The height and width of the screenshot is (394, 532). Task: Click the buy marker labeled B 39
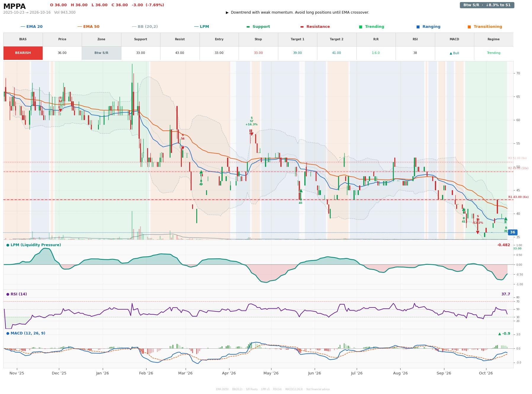point(506,219)
